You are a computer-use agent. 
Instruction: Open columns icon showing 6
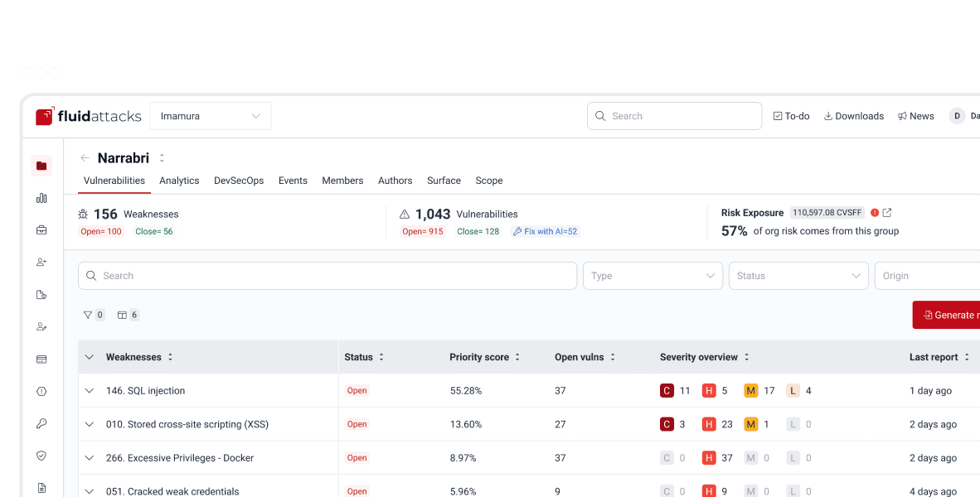coord(128,315)
